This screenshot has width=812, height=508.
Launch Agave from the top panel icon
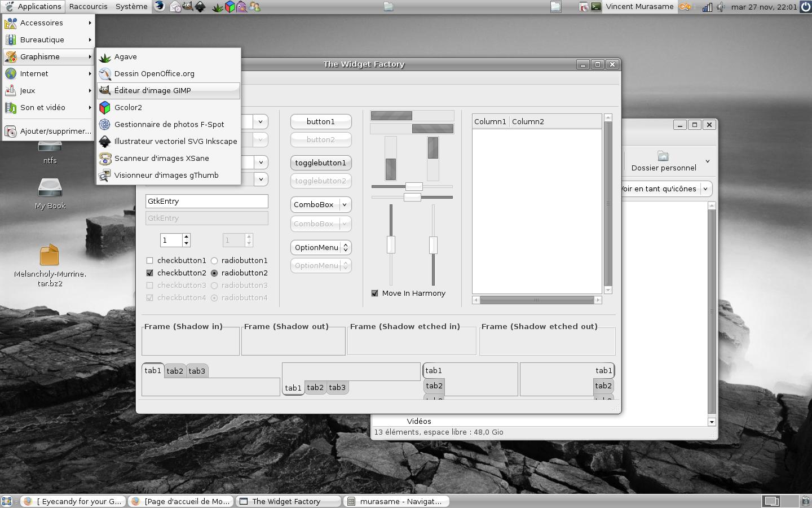[x=218, y=7]
